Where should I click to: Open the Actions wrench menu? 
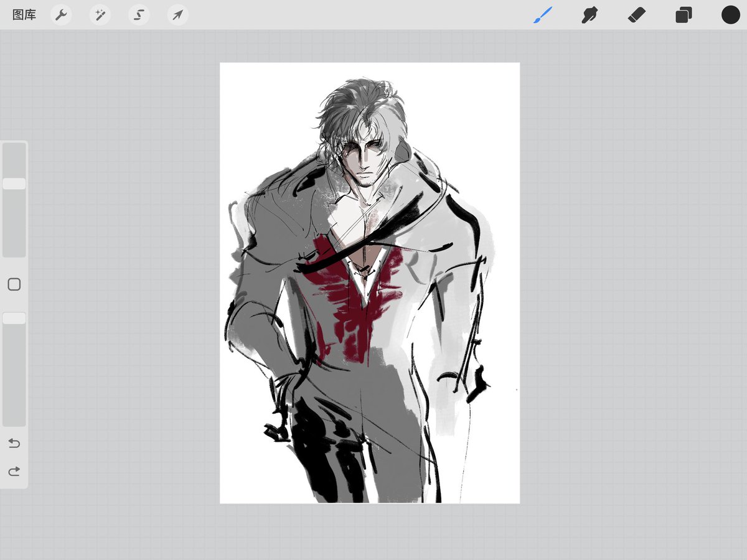pyautogui.click(x=61, y=15)
